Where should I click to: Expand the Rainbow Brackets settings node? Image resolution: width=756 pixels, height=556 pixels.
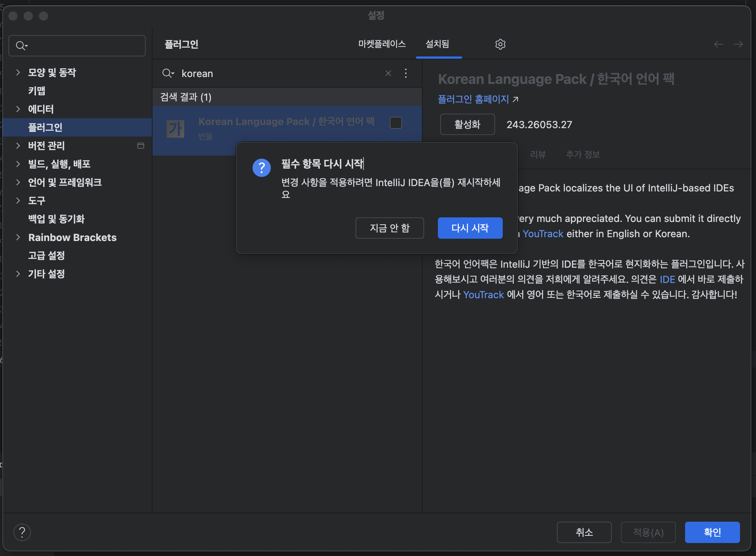click(x=18, y=237)
